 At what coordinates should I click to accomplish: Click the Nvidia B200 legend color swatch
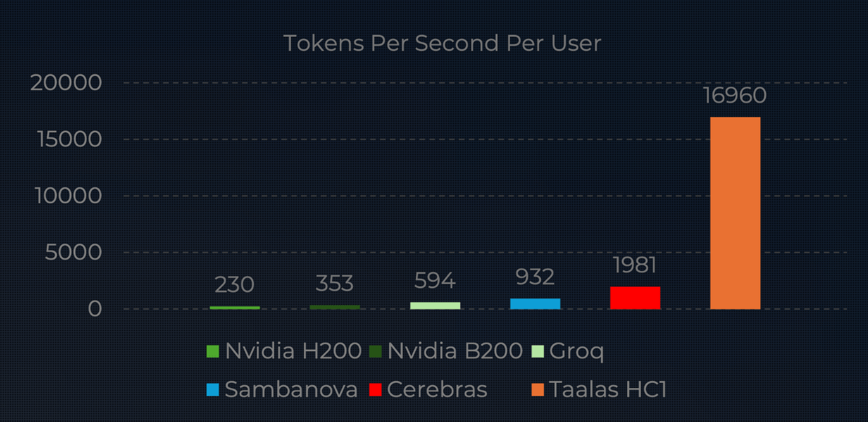[375, 352]
